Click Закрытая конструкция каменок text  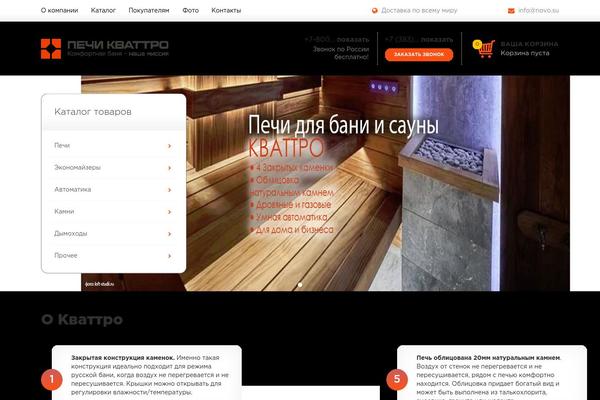[x=122, y=358]
